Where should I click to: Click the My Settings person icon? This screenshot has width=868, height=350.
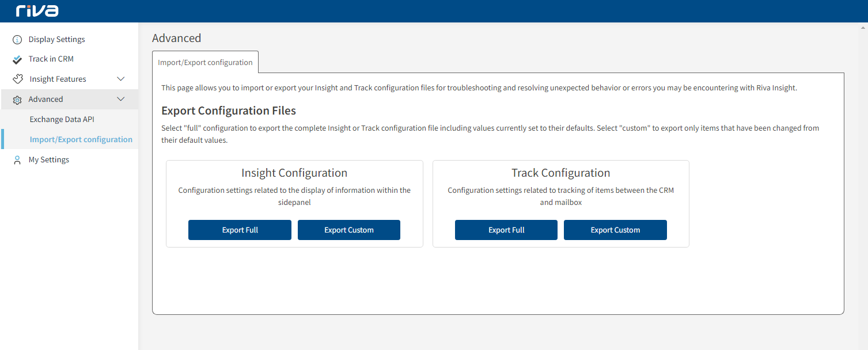pos(17,160)
